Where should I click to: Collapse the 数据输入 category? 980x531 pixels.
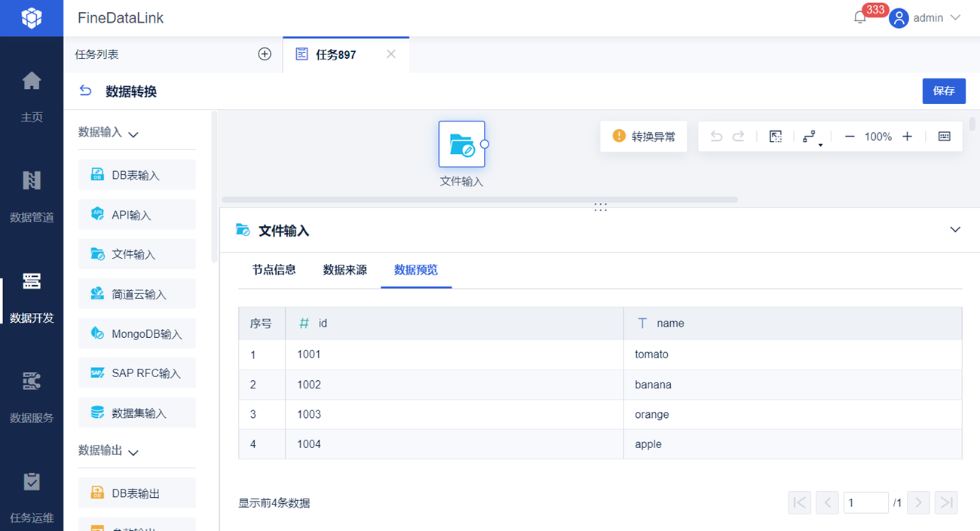click(x=133, y=134)
